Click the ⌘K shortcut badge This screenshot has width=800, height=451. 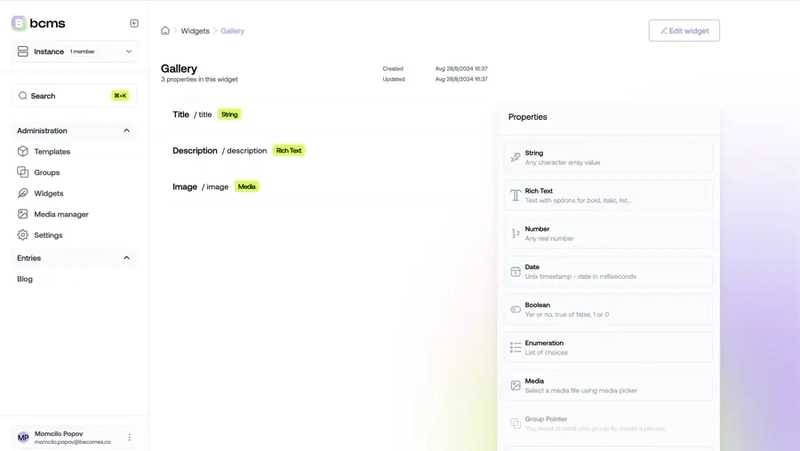(120, 95)
